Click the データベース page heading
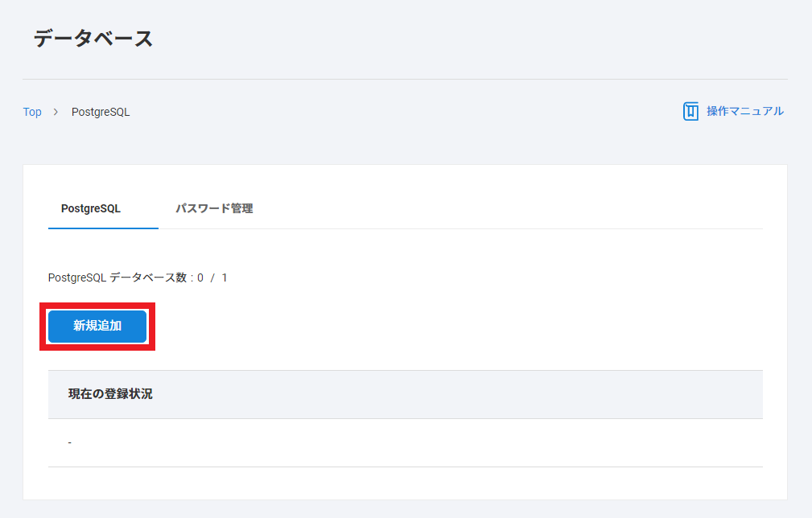Viewport: 812px width, 518px height. click(x=93, y=39)
